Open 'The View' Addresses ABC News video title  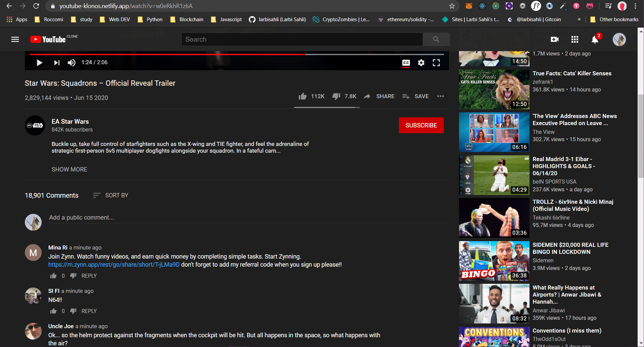click(x=574, y=120)
